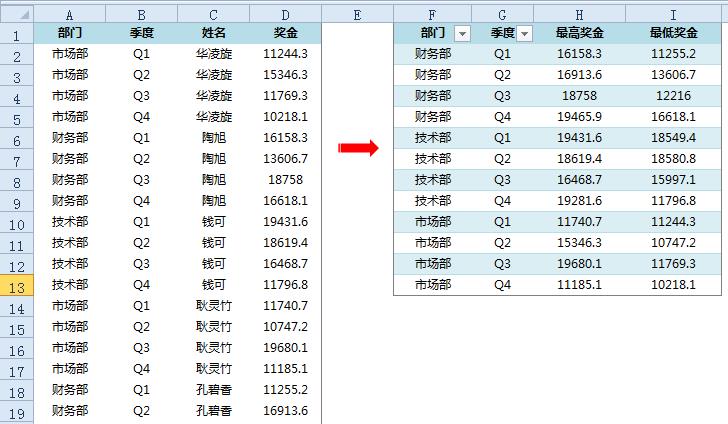Select the cell with value 15346.3 in column D
Screen dimensions: 728x424
tap(286, 75)
